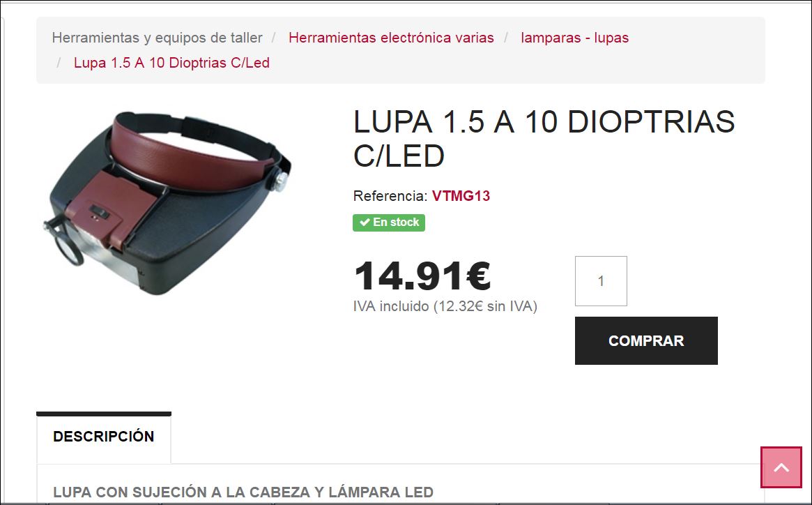
Task: Click the 'IVA incluido' text
Action: tap(391, 306)
